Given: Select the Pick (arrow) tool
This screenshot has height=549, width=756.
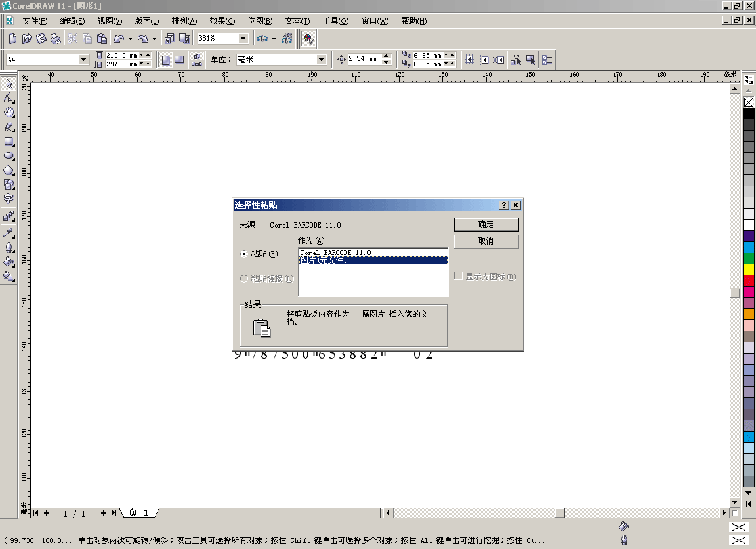Looking at the screenshot, I should pyautogui.click(x=9, y=84).
